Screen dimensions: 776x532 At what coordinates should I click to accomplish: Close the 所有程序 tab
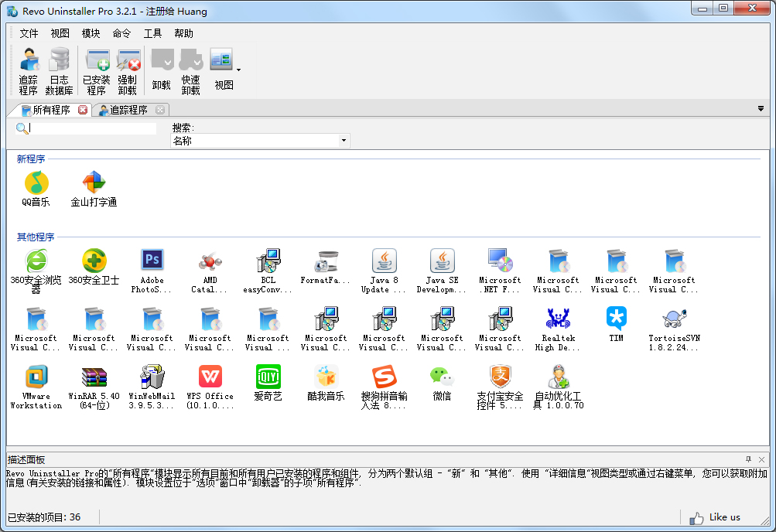click(83, 110)
